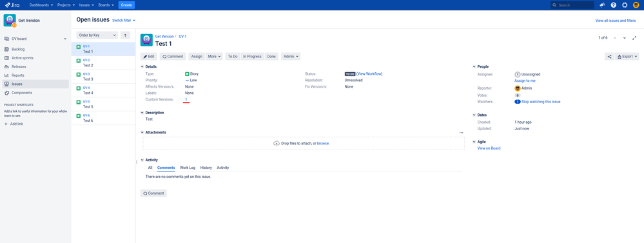Collapse the Attachments section
Screen dimensions: 644x243
pos(142,133)
